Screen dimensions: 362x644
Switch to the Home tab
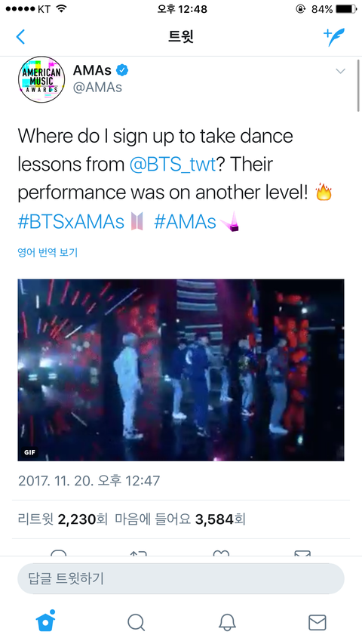point(45,621)
